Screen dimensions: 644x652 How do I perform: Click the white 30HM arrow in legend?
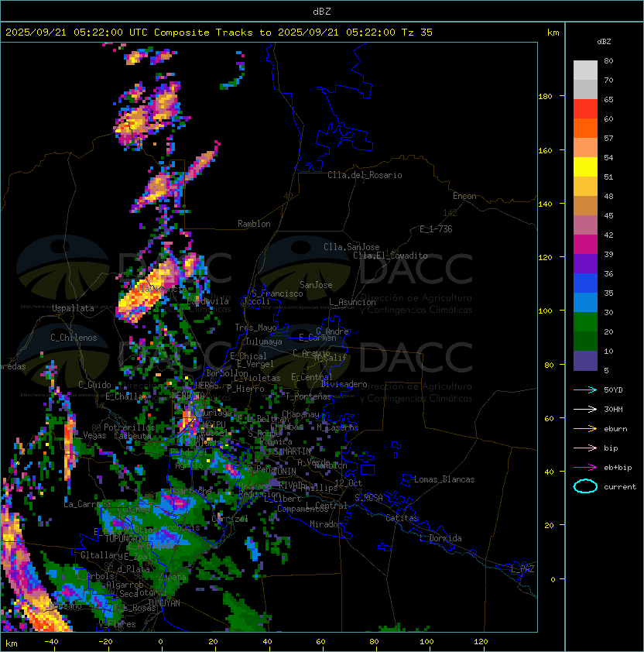pos(585,409)
